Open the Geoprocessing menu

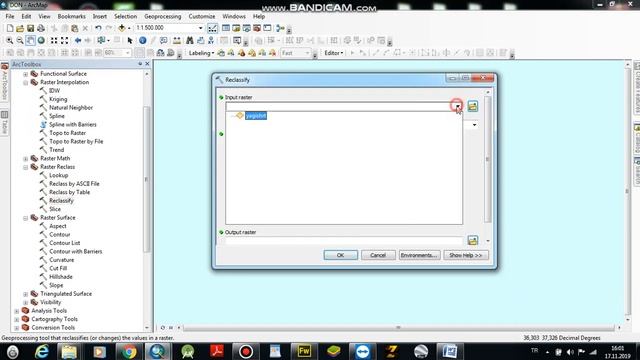[x=162, y=16]
